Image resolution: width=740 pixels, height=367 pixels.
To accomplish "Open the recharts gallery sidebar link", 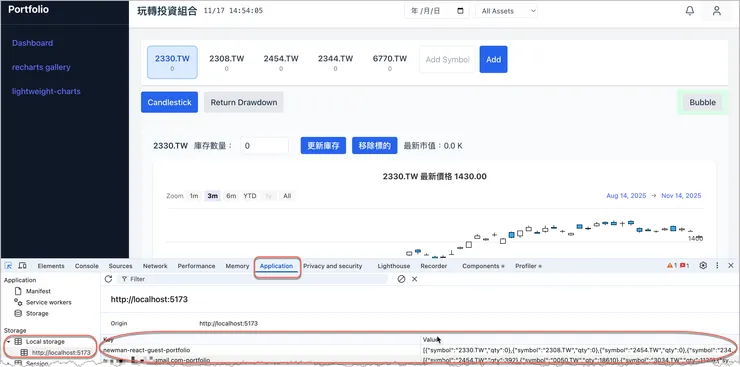I will point(41,67).
